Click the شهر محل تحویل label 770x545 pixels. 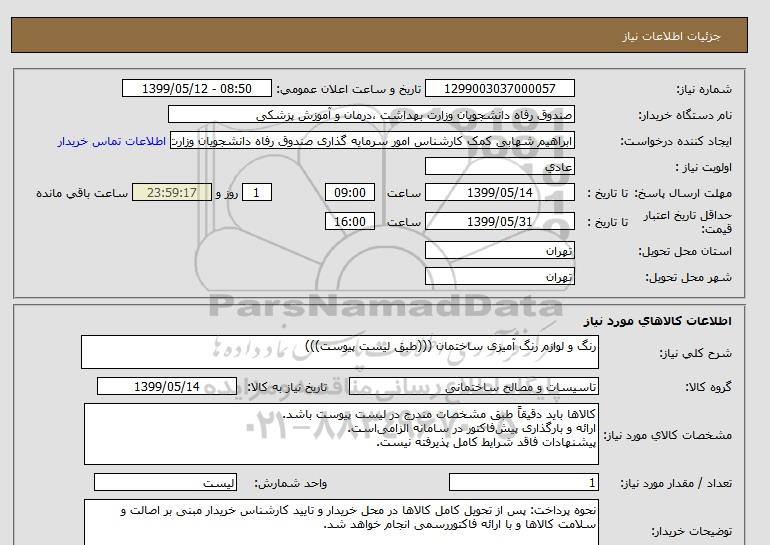[x=688, y=277]
